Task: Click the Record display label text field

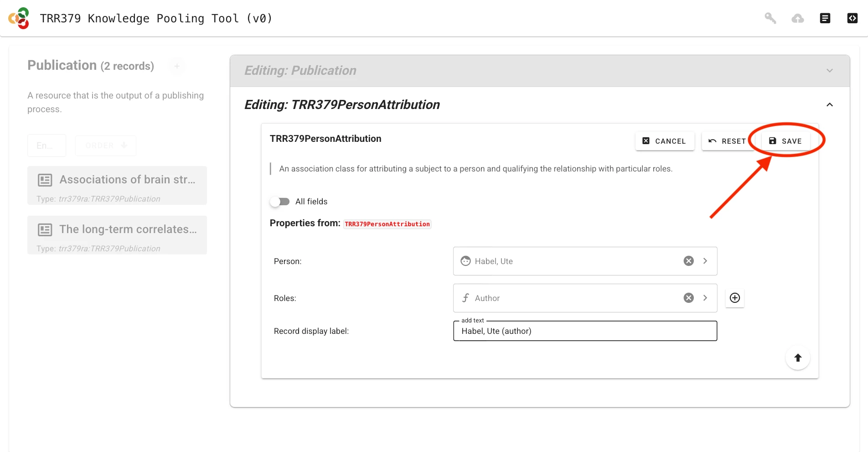Action: pyautogui.click(x=585, y=331)
